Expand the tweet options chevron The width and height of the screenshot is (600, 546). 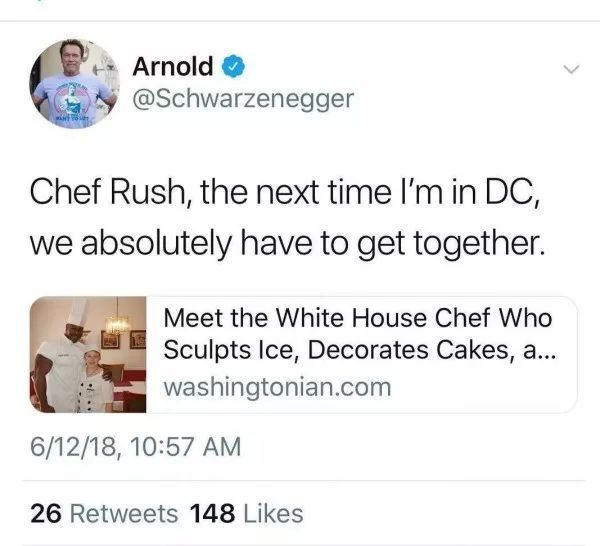[570, 70]
